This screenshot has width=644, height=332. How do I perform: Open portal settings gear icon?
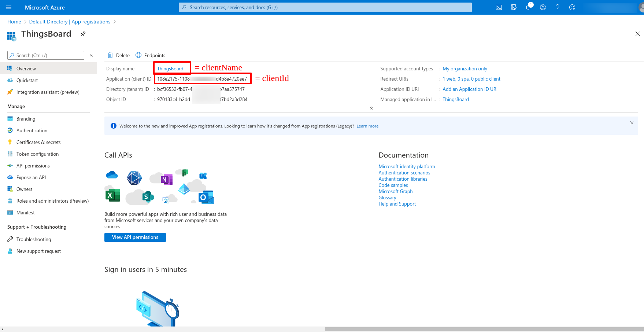click(x=543, y=7)
